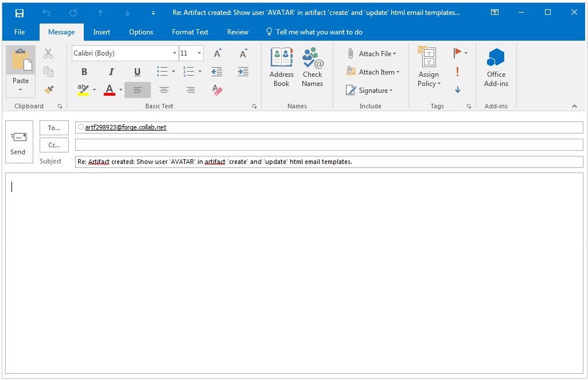Click the To... button
The height and width of the screenshot is (380, 588).
[x=54, y=128]
